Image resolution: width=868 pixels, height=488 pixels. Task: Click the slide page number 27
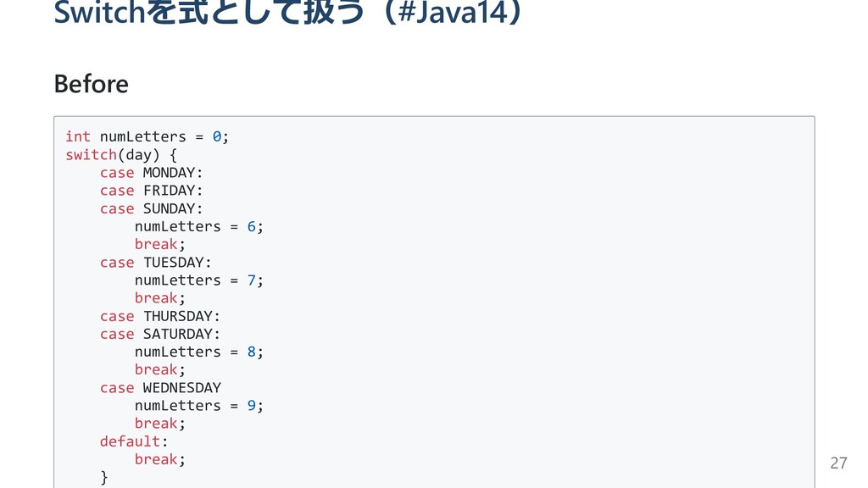[838, 463]
